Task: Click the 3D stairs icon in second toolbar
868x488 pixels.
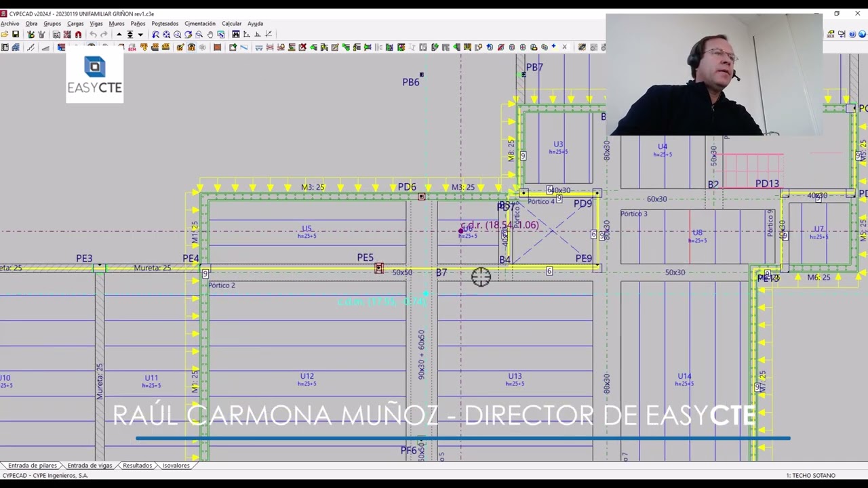Action: coord(31,47)
